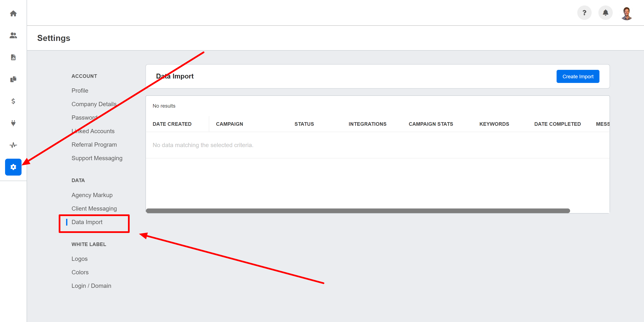The width and height of the screenshot is (644, 322).
Task: Click the Create Import button
Action: [x=578, y=76]
